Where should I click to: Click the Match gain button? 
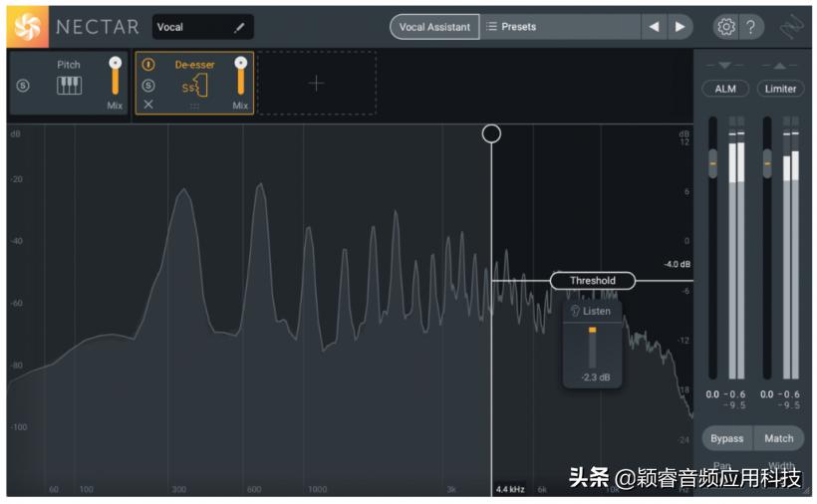click(x=779, y=438)
